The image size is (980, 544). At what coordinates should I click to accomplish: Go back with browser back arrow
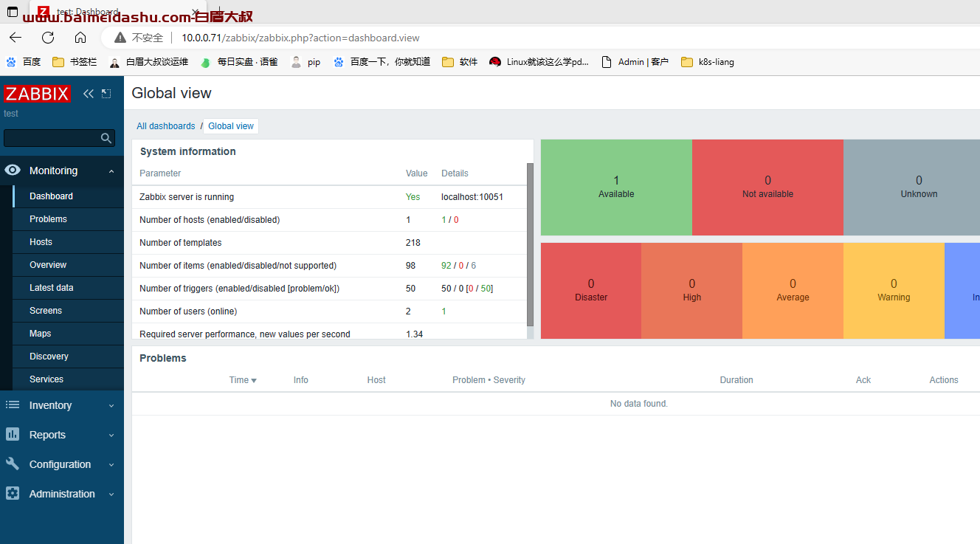click(x=15, y=38)
